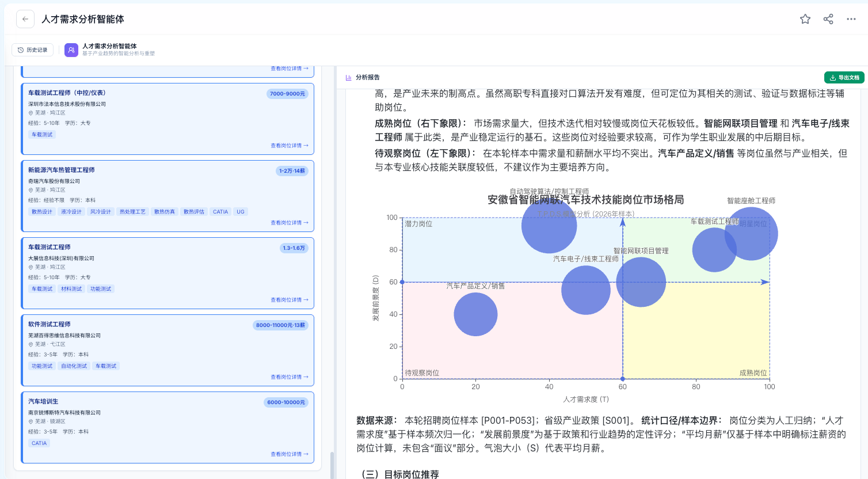The height and width of the screenshot is (479, 868).
Task: Click the bar chart icon beside 分析报告
Action: pyautogui.click(x=349, y=78)
